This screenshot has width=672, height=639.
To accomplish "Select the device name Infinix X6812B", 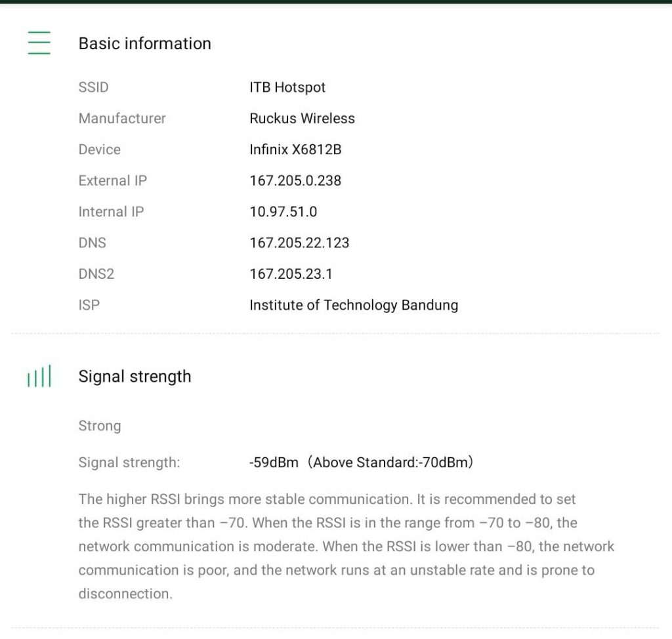I will click(x=295, y=150).
